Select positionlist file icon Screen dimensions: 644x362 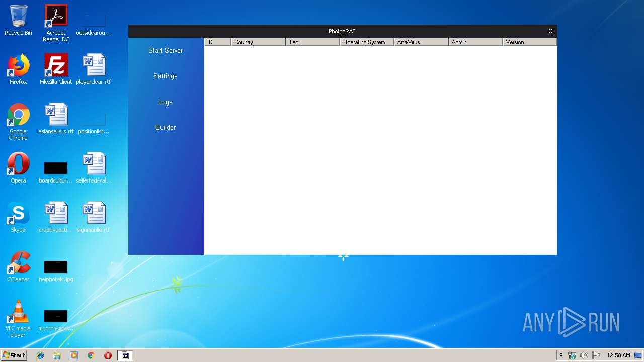coord(94,123)
